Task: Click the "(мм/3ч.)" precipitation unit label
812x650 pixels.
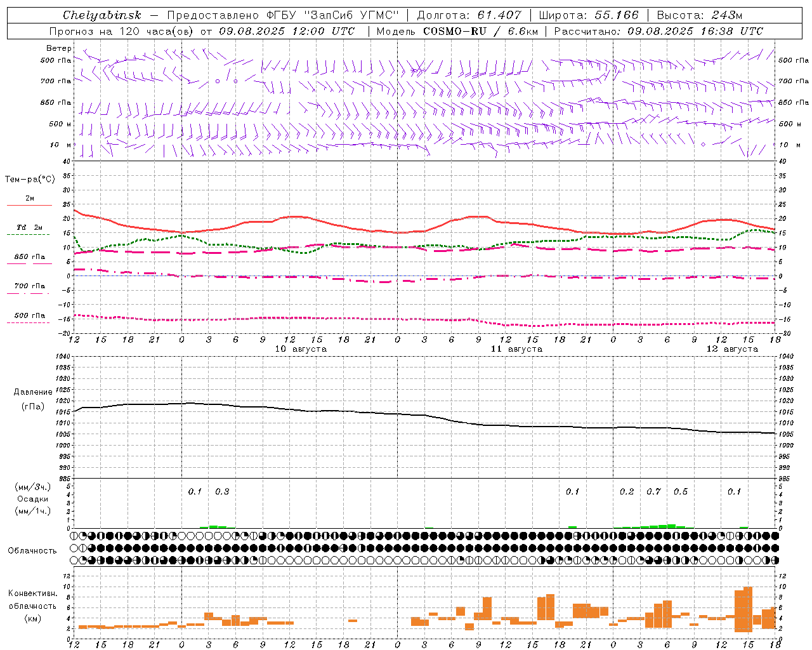Action: 33,487
